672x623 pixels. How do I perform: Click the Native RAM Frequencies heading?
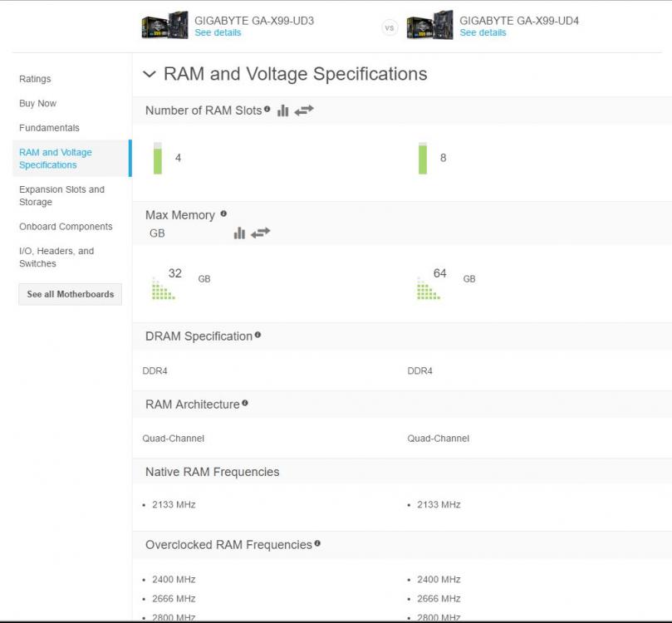[212, 472]
